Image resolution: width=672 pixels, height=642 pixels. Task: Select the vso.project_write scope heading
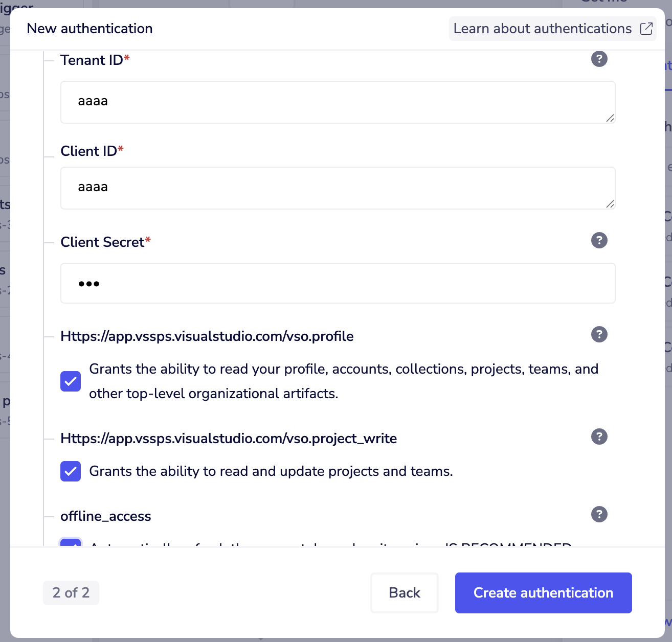tap(229, 439)
